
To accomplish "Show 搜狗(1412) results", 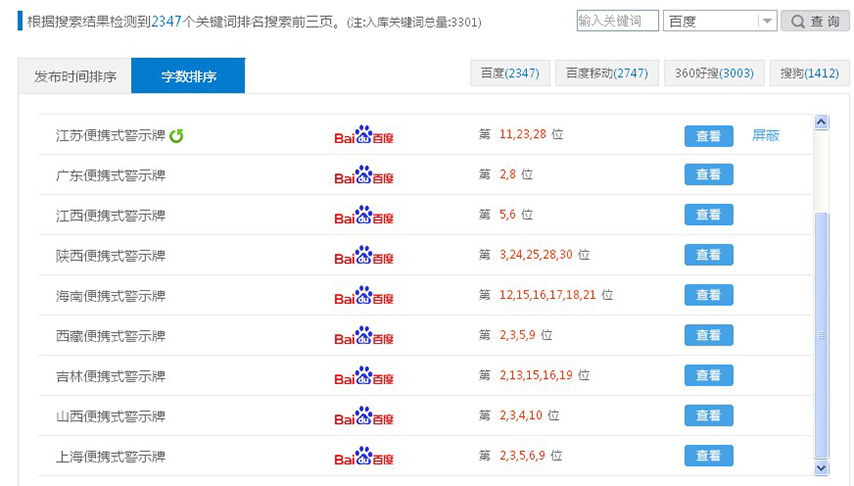I will [809, 73].
